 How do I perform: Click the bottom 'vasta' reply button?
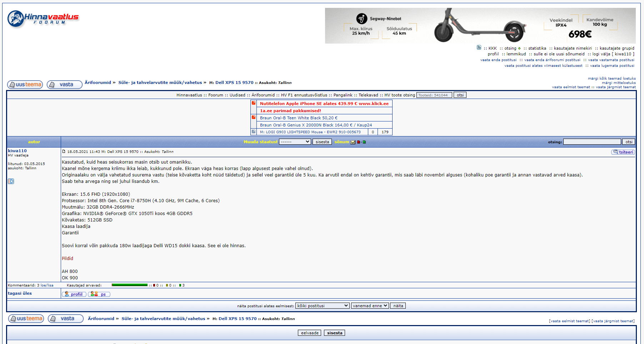pos(66,319)
